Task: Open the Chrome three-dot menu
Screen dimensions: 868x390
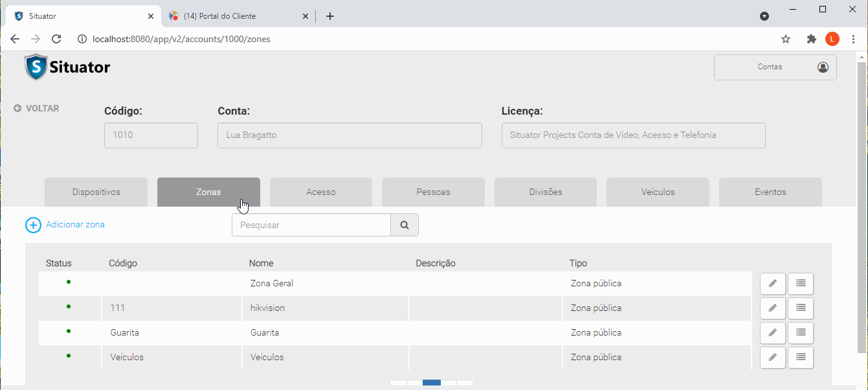Action: click(853, 39)
